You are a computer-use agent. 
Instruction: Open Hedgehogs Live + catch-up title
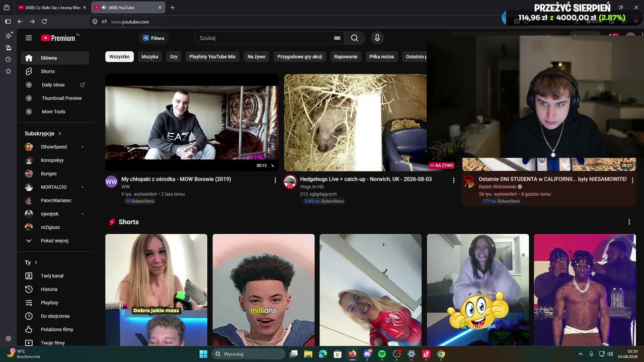tap(366, 179)
